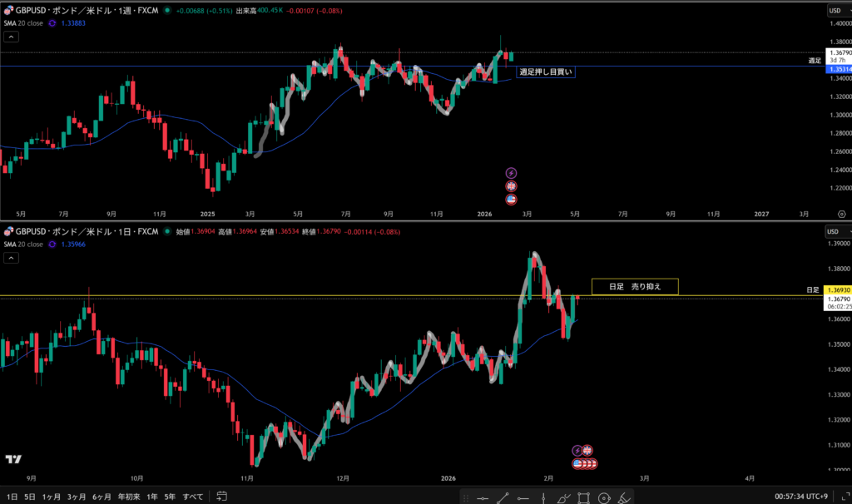This screenshot has height=504, width=852.
Task: Toggle fullscreen chart mode icon
Action: tap(841, 497)
